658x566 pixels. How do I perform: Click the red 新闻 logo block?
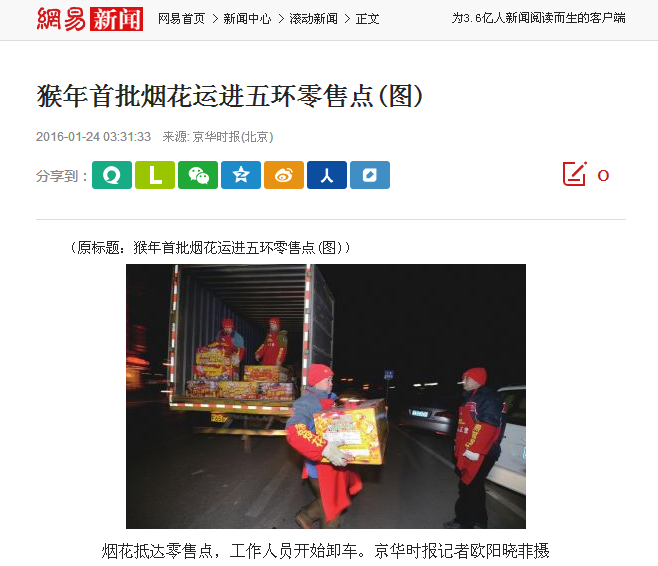tap(117, 19)
